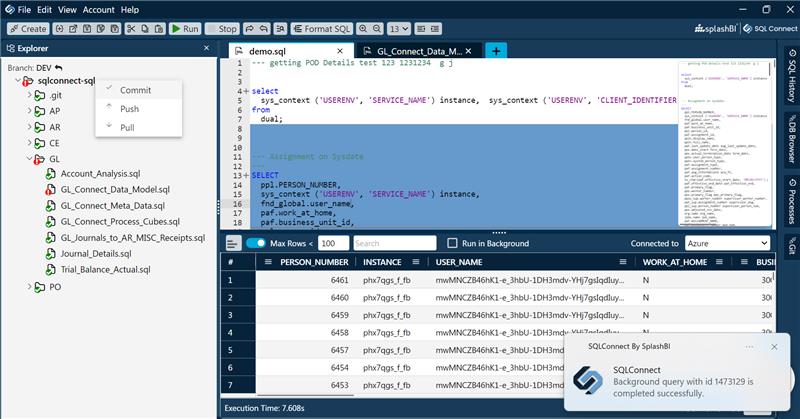
Task: Collapse the GL folder
Action: pyautogui.click(x=30, y=159)
